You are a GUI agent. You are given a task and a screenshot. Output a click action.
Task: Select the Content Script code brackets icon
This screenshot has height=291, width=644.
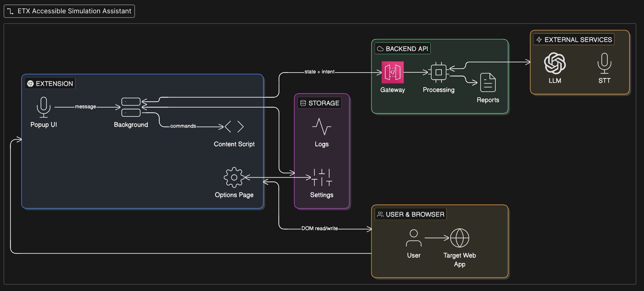click(x=234, y=126)
